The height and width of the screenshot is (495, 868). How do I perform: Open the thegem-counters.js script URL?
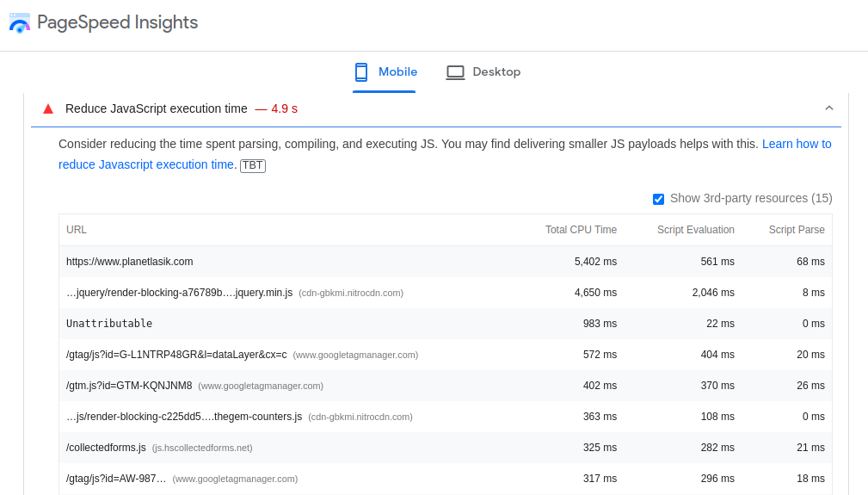pos(184,417)
